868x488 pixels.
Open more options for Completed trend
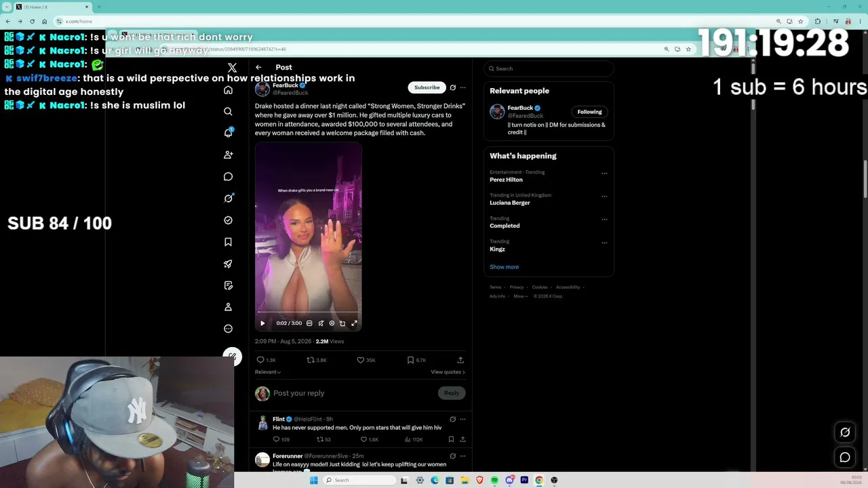(x=604, y=220)
